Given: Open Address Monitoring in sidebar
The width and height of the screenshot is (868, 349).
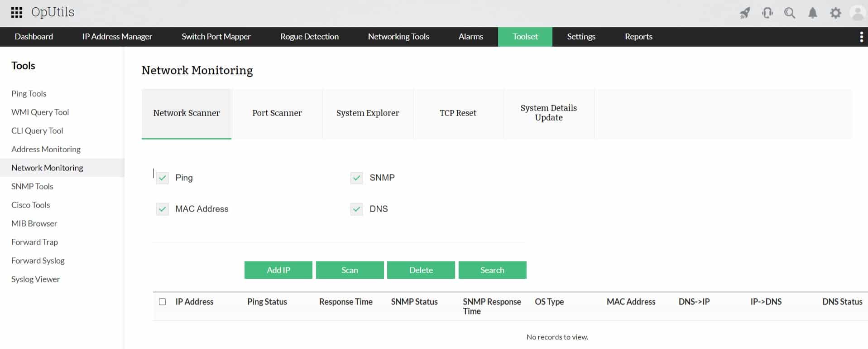Looking at the screenshot, I should point(46,150).
